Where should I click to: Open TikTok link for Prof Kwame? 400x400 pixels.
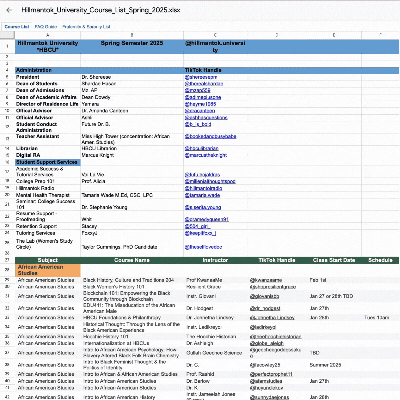tap(266, 280)
